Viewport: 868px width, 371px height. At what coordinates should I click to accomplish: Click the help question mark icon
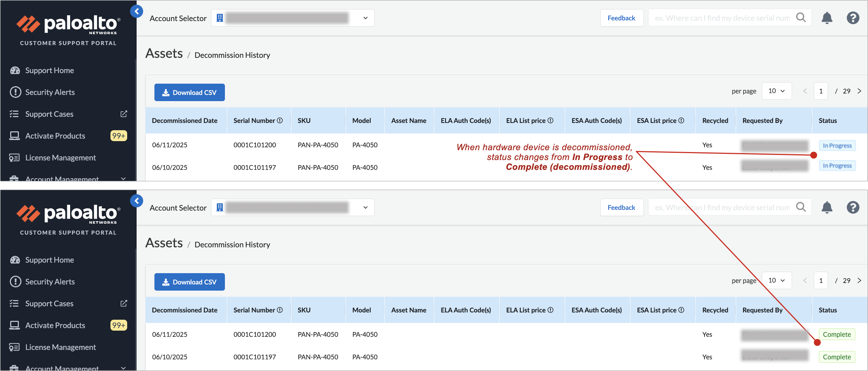[x=853, y=17]
